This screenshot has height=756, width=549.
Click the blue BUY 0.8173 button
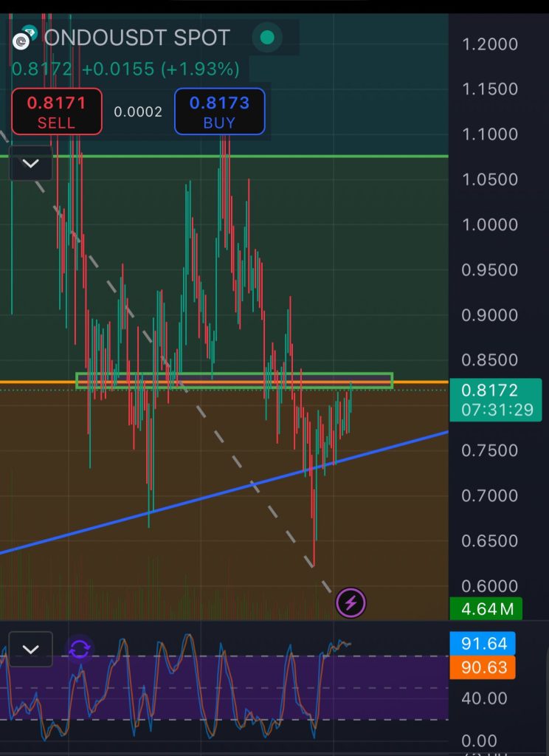pyautogui.click(x=219, y=111)
